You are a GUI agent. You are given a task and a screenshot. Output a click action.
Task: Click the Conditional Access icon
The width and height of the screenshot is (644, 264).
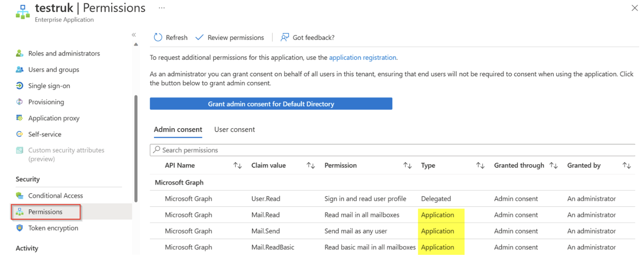coord(20,196)
